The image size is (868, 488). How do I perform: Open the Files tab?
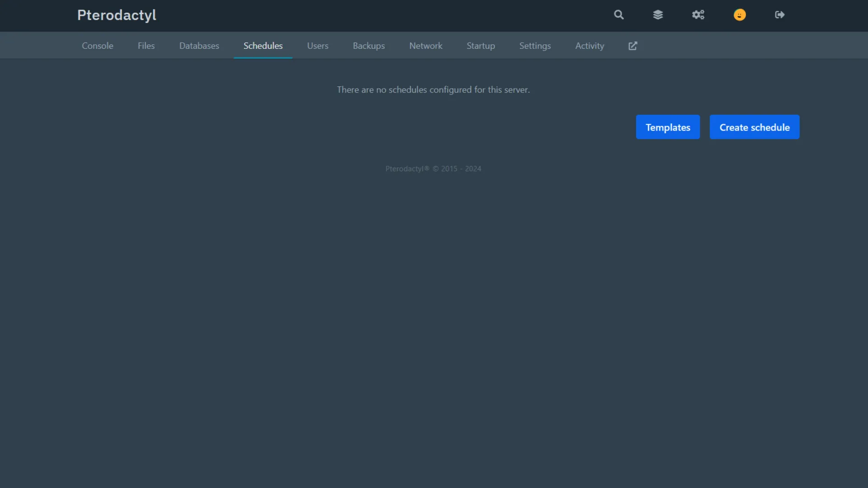[146, 46]
